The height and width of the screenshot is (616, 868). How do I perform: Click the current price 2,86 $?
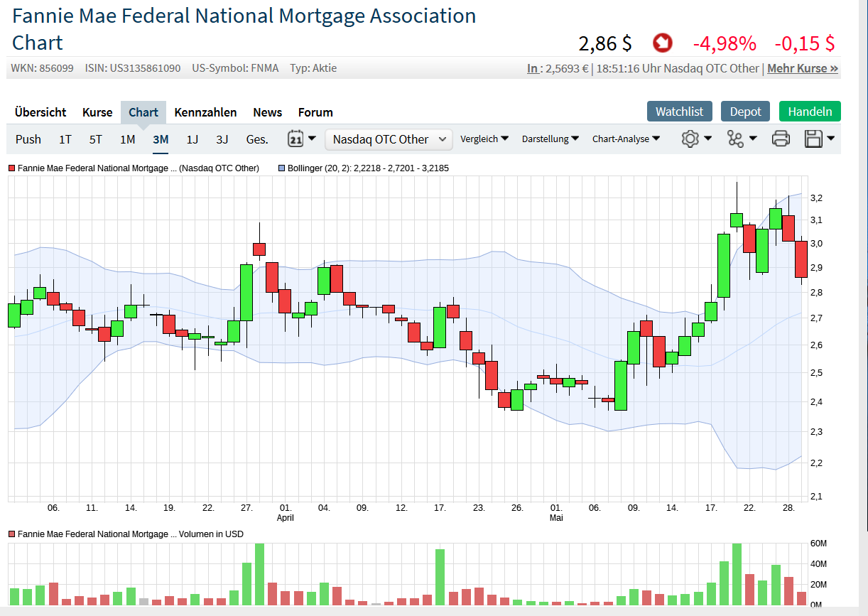click(605, 43)
